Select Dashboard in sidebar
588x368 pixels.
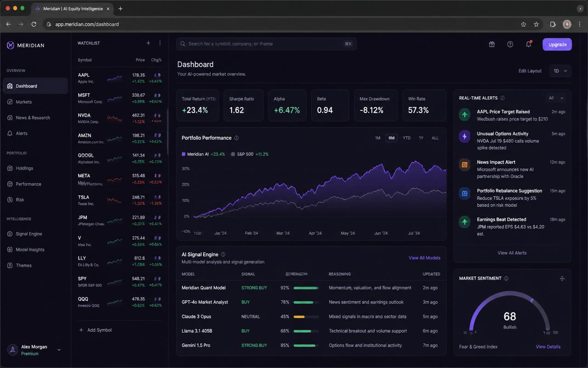35,86
